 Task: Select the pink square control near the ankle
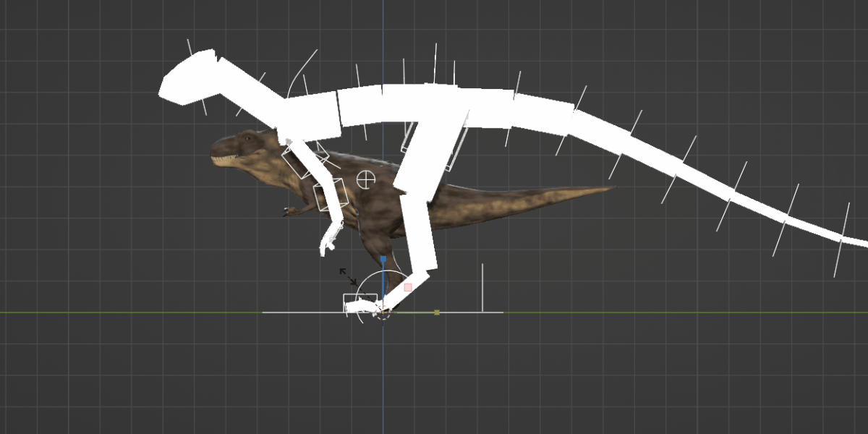point(408,287)
